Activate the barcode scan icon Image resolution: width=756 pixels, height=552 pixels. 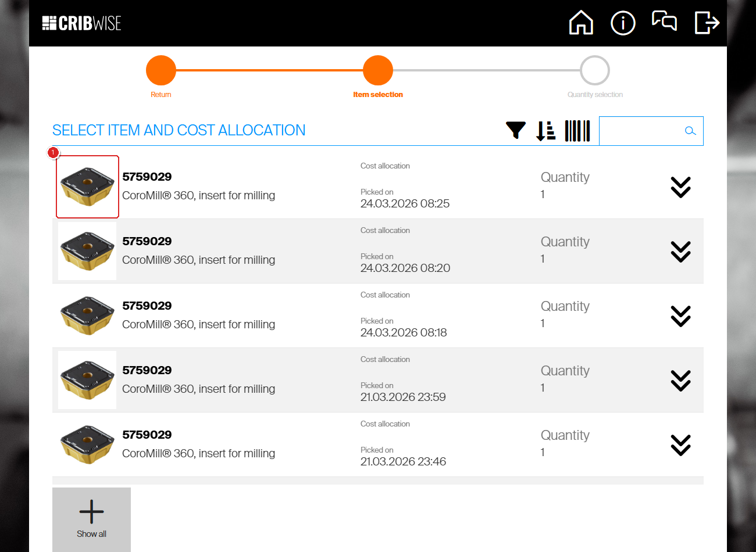577,131
